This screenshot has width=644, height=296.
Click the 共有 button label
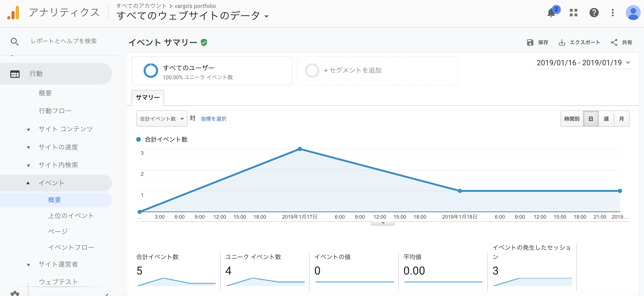pos(627,42)
